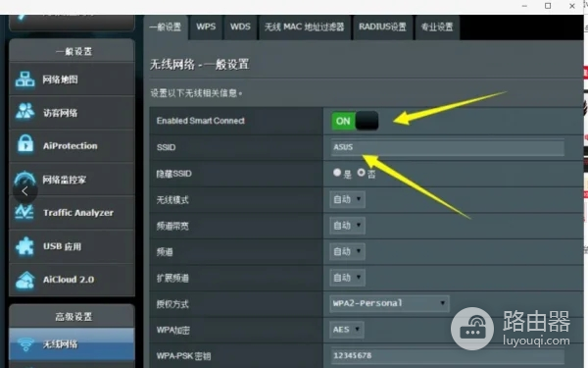Screen dimensions: 588x368
Task: Open the USB 应用 sidebar label
Action: point(63,246)
